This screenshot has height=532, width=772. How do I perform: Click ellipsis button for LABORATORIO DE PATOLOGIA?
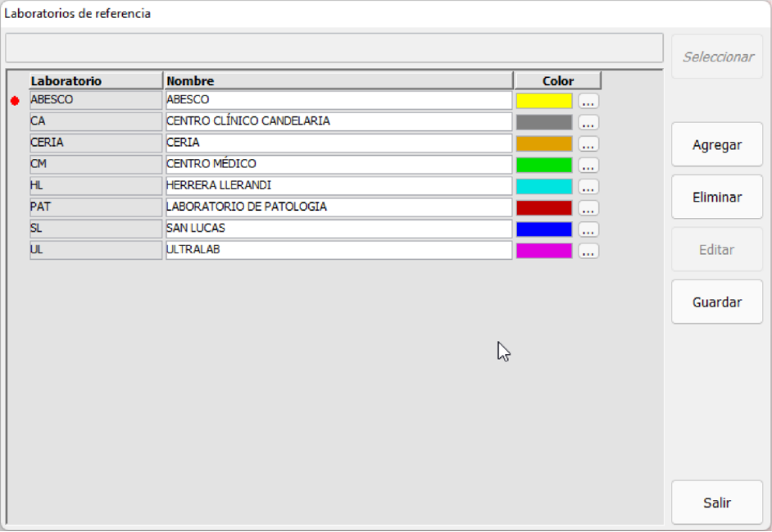(x=588, y=207)
